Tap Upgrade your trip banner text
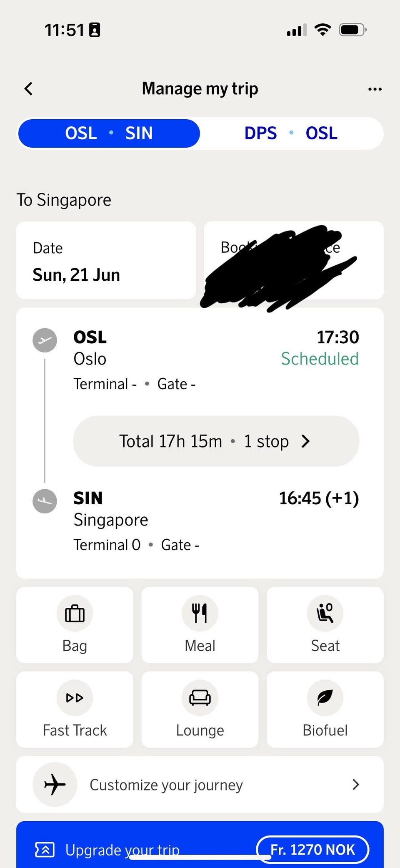 click(122, 850)
